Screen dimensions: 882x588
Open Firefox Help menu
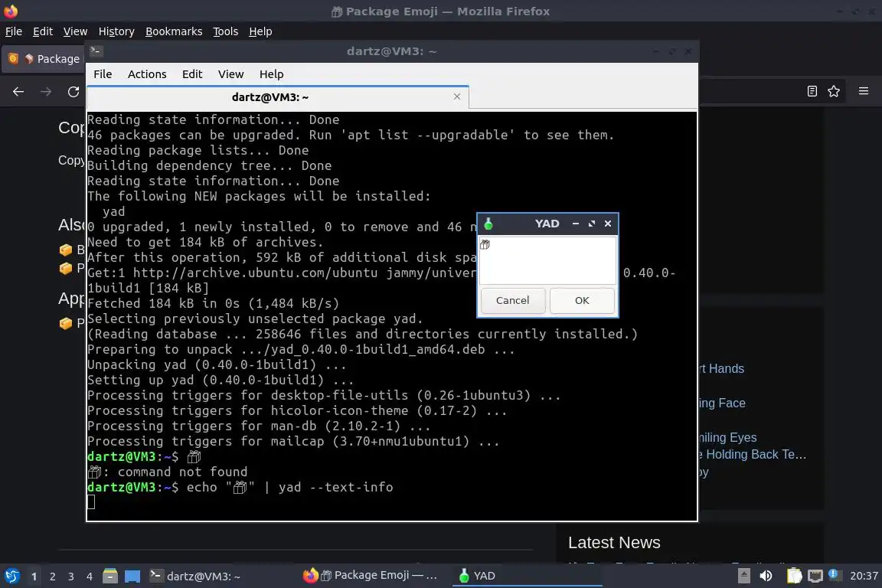(260, 31)
